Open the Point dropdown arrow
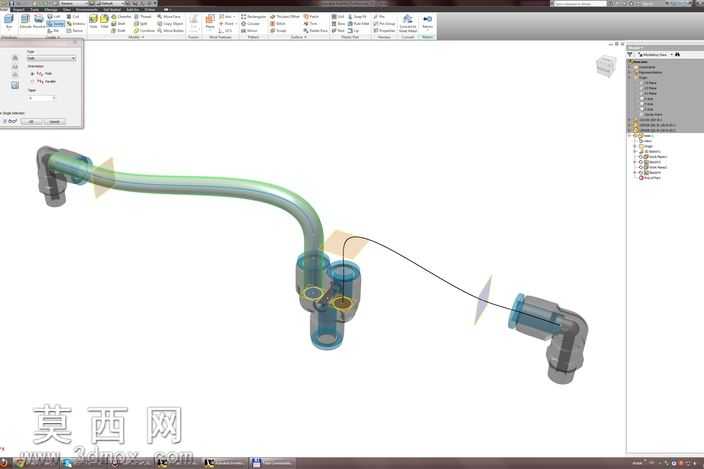The width and height of the screenshot is (704, 469). [236, 24]
